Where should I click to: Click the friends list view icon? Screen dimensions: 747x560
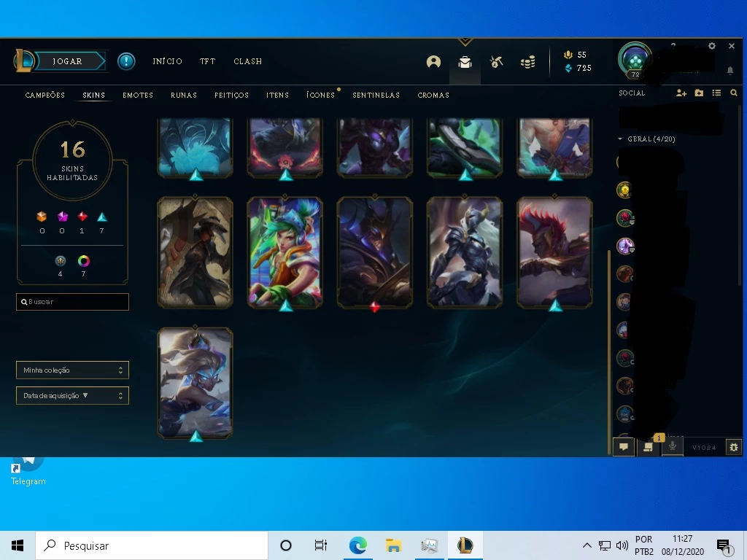point(716,93)
